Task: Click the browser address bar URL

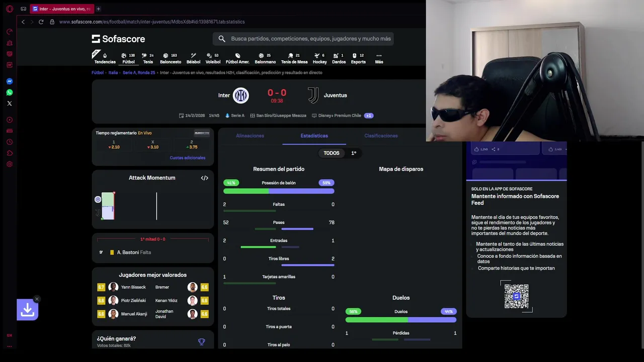Action: pos(152,22)
